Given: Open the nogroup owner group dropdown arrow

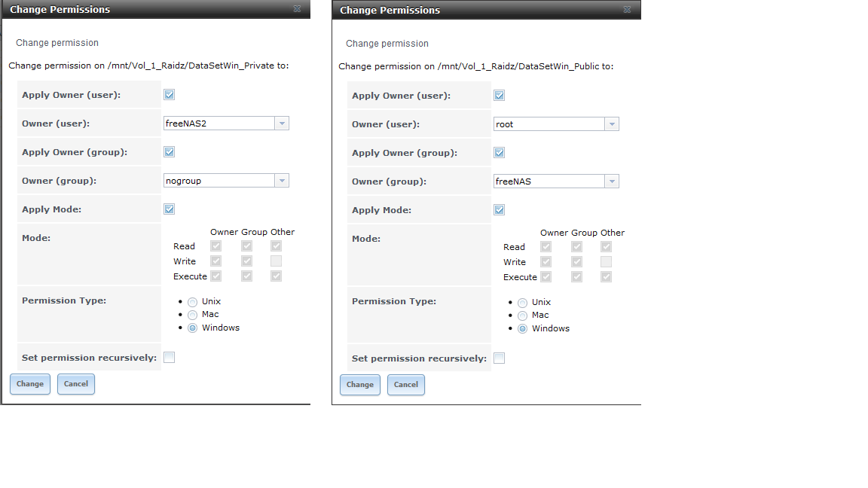Looking at the screenshot, I should 282,181.
